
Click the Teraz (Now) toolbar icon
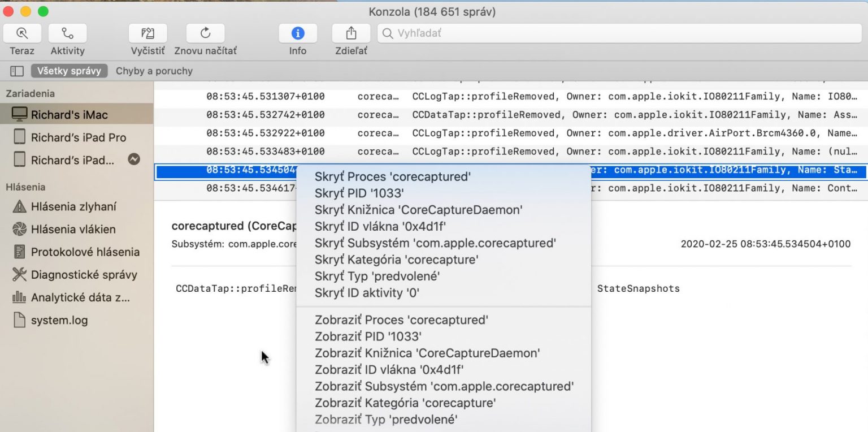tap(22, 33)
